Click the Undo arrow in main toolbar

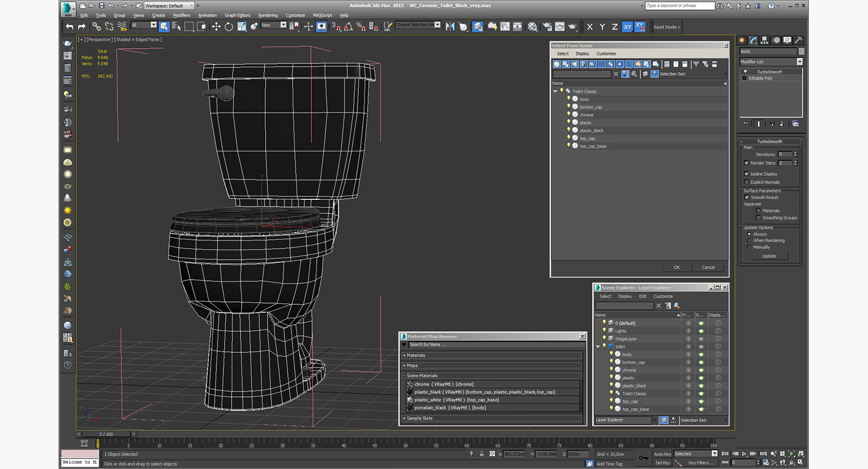[70, 26]
